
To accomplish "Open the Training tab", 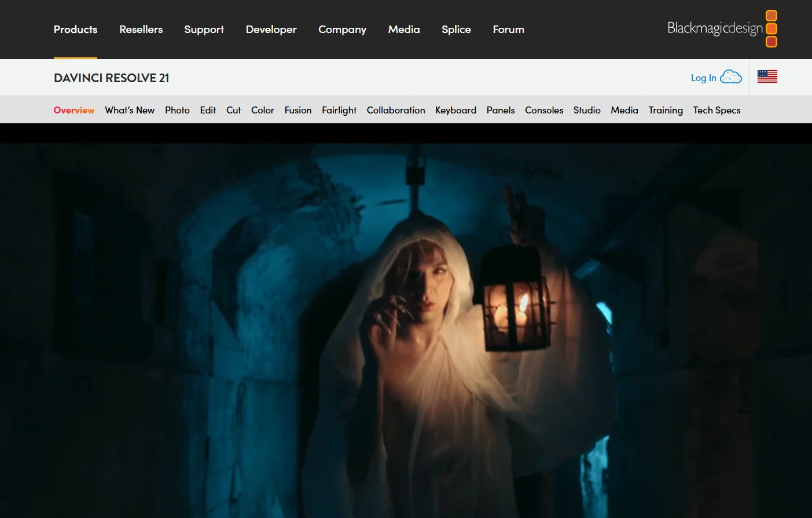I will 666,110.
